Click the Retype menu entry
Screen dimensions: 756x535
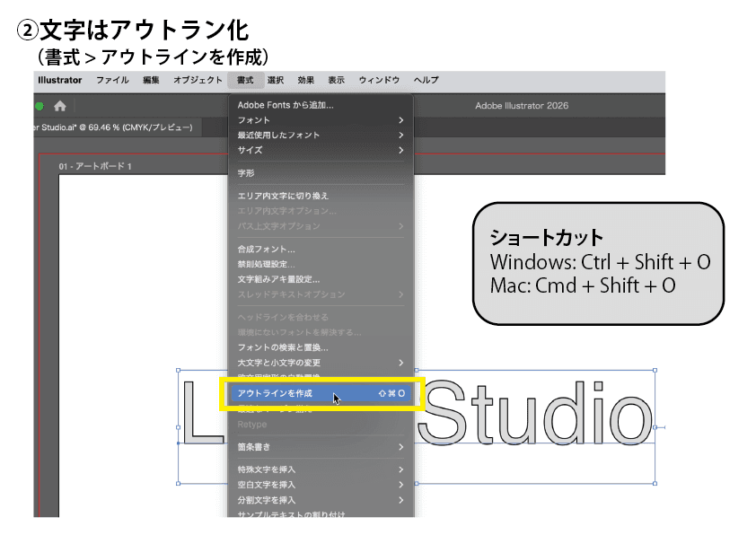point(321,425)
